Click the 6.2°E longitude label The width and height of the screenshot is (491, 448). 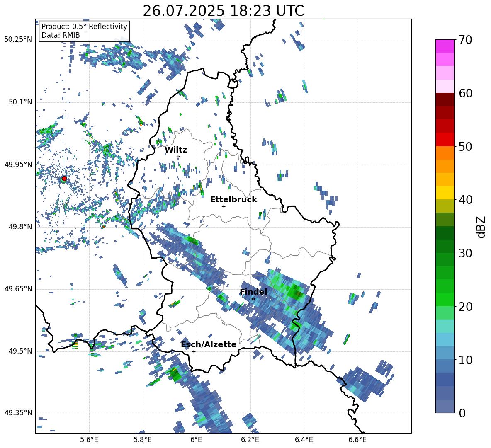pyautogui.click(x=250, y=440)
